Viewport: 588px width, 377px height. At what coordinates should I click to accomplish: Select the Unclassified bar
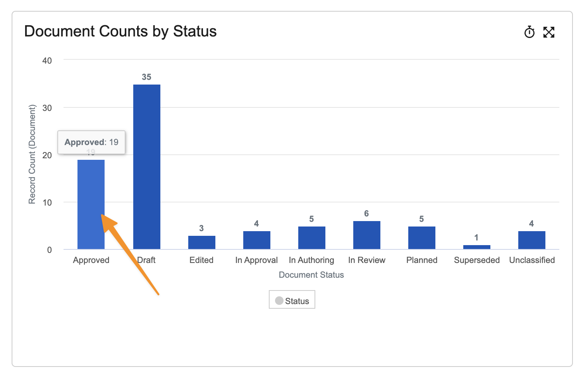[x=531, y=240]
